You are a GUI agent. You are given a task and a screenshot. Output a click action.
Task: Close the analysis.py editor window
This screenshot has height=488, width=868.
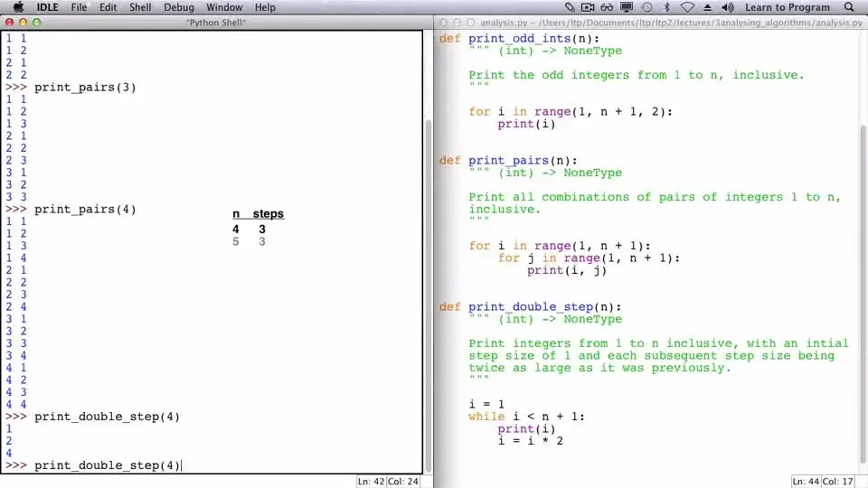coord(443,23)
